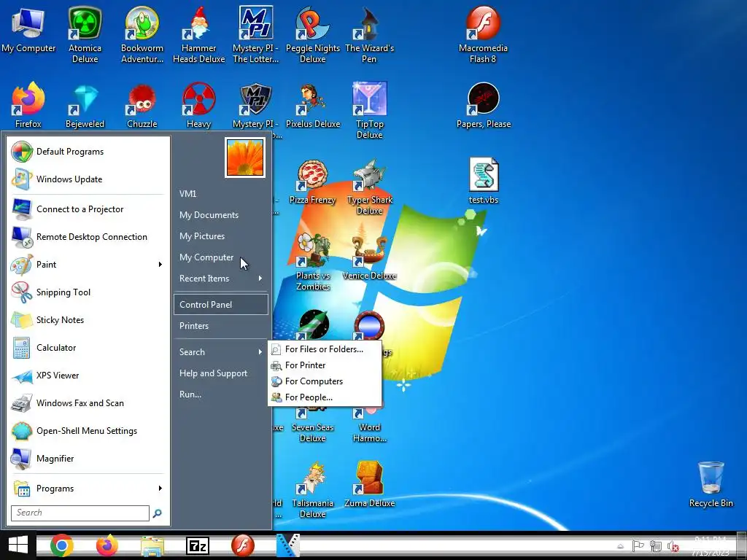
Task: Open the VM1 user folder
Action: (221, 193)
